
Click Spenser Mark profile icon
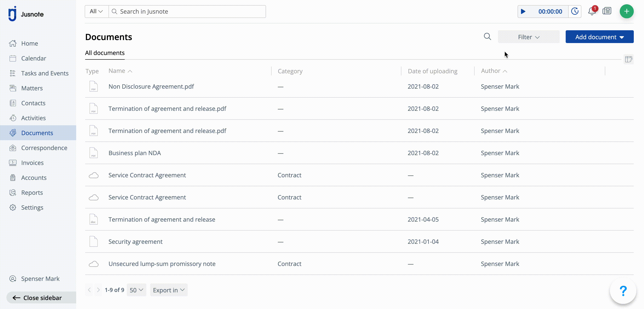[13, 279]
